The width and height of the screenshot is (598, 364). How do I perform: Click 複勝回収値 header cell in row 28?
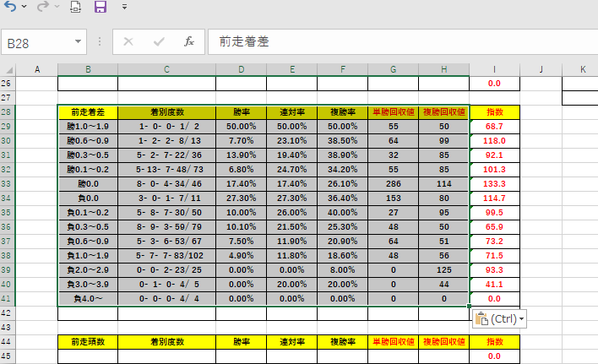coord(444,112)
